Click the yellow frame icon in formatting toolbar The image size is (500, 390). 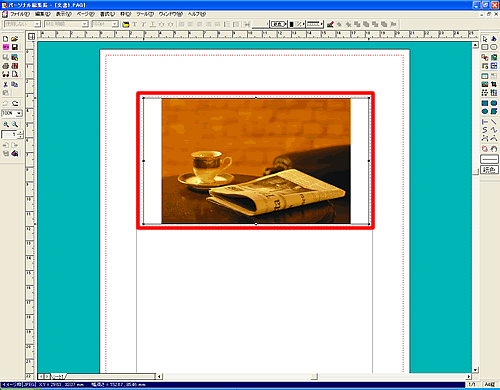[126, 24]
